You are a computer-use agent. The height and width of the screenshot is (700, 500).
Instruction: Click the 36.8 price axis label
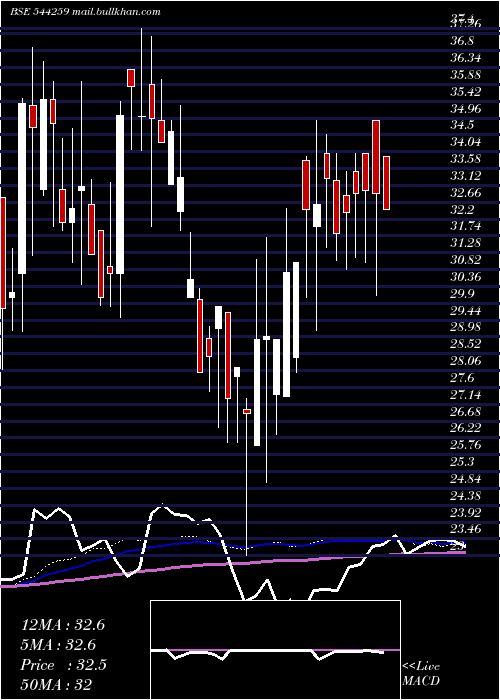click(x=462, y=41)
